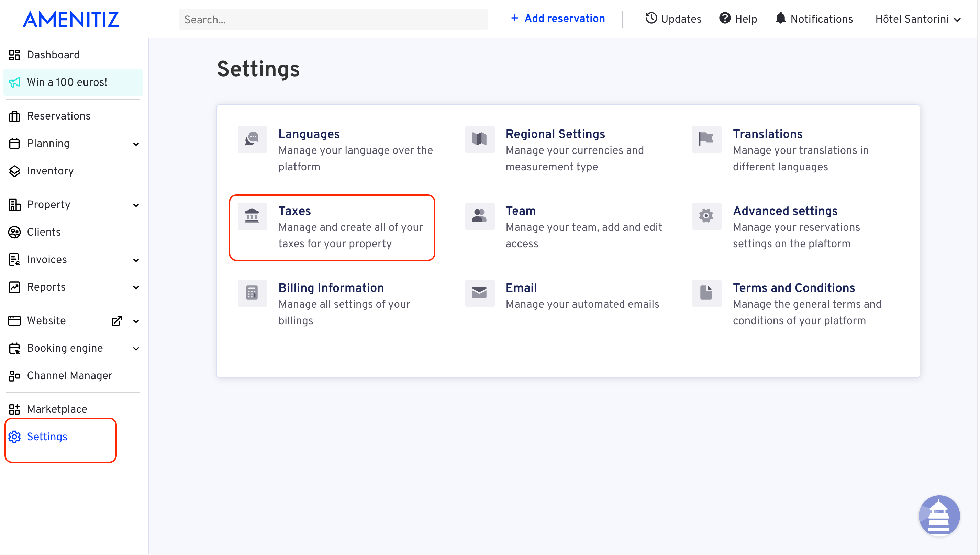Click the Translations flag icon

tap(706, 139)
